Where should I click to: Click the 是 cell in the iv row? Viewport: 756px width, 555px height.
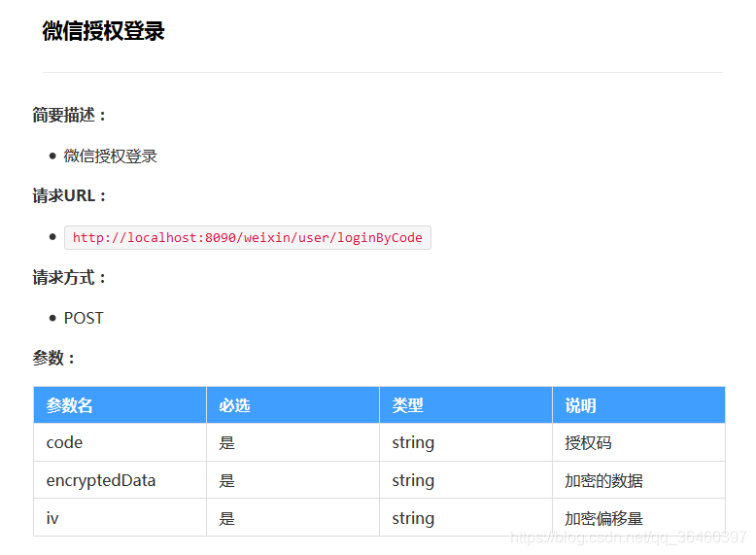pyautogui.click(x=293, y=518)
